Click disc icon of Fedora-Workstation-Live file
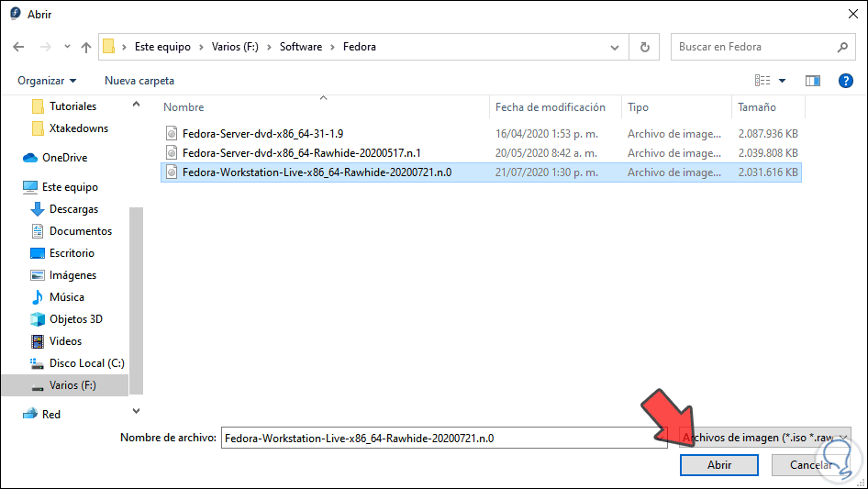Screen dimensions: 868x489 (x=172, y=172)
